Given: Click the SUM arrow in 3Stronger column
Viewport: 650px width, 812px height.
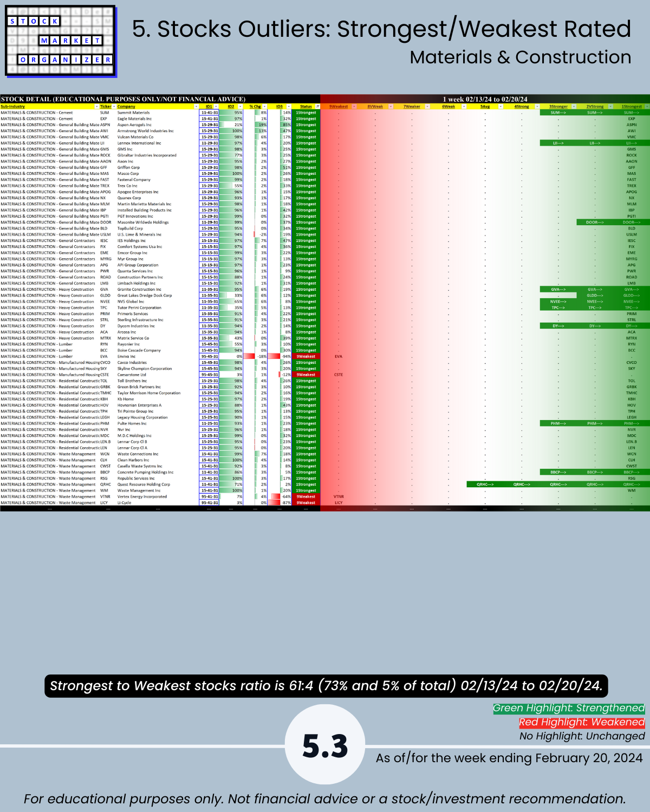Looking at the screenshot, I should pos(558,113).
